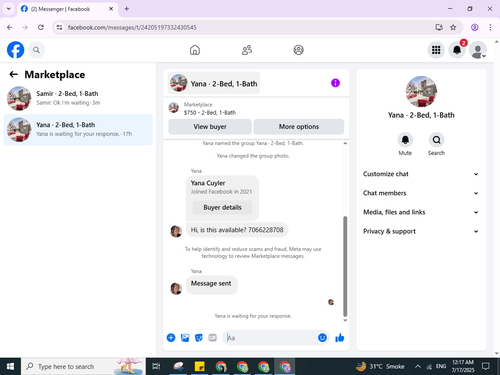
Task: Click the purple conversation information icon
Action: (335, 83)
